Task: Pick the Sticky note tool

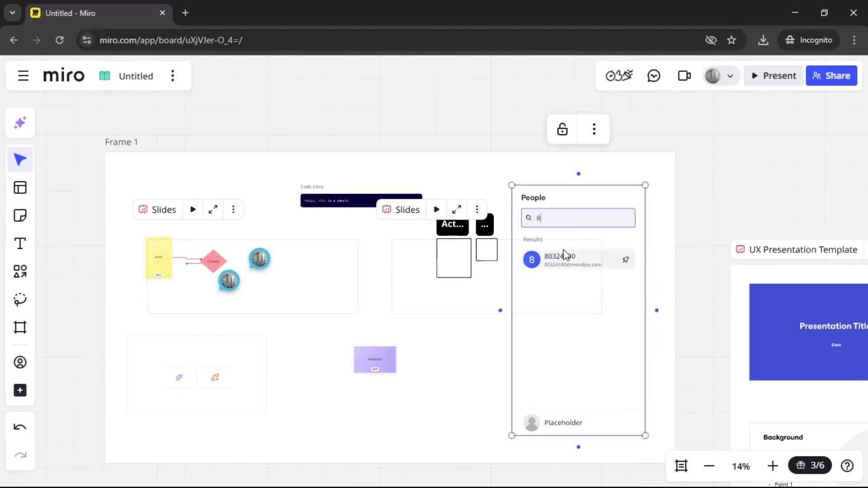Action: click(x=20, y=216)
